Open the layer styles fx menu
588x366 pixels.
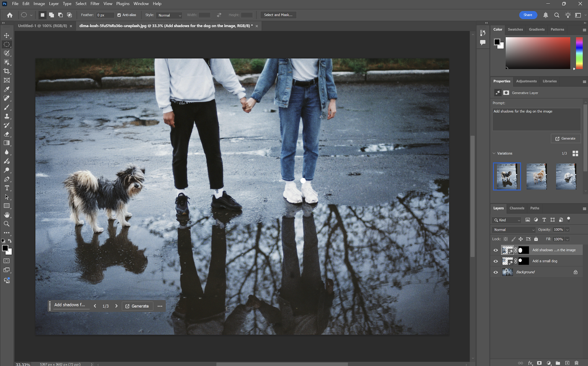[530, 363]
